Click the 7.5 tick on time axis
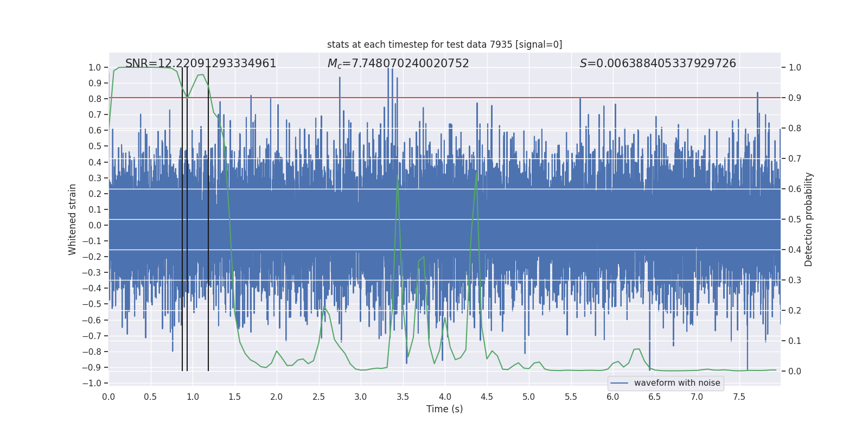The height and width of the screenshot is (434, 868). 739,397
